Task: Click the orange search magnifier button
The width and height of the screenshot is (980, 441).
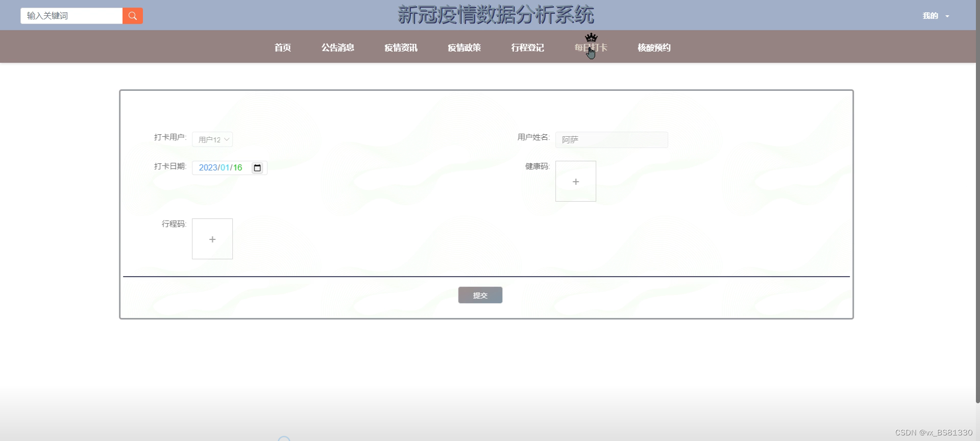Action: pyautogui.click(x=133, y=16)
